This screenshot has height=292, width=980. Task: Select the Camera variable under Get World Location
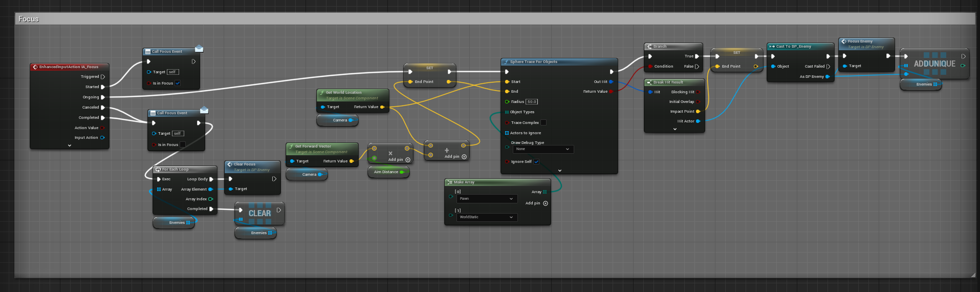338,120
